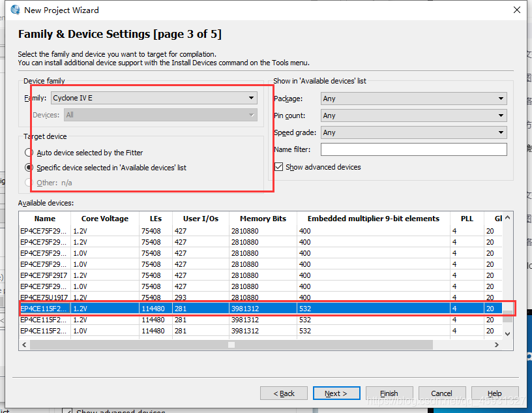Click scroll down arrow of device list
This screenshot has height=413, width=532.
pyautogui.click(x=508, y=334)
